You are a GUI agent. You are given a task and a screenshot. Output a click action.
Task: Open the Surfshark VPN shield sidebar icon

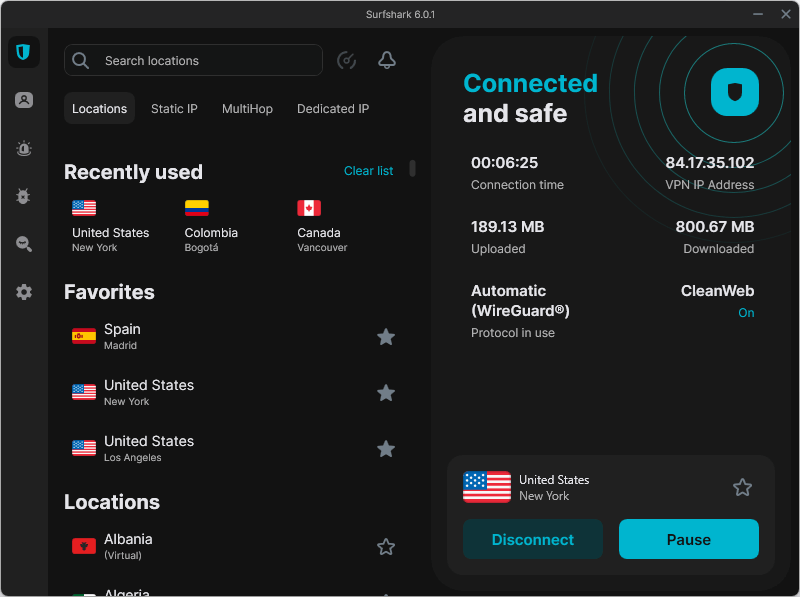pyautogui.click(x=23, y=52)
